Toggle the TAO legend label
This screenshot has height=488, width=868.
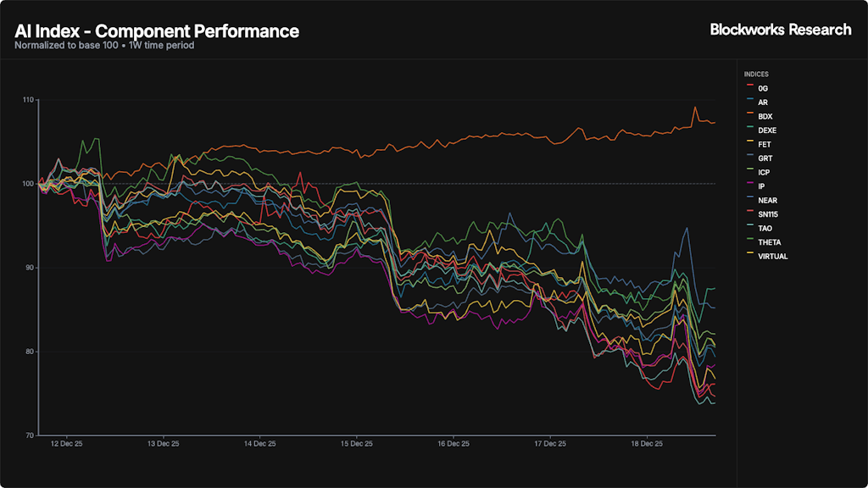click(765, 228)
